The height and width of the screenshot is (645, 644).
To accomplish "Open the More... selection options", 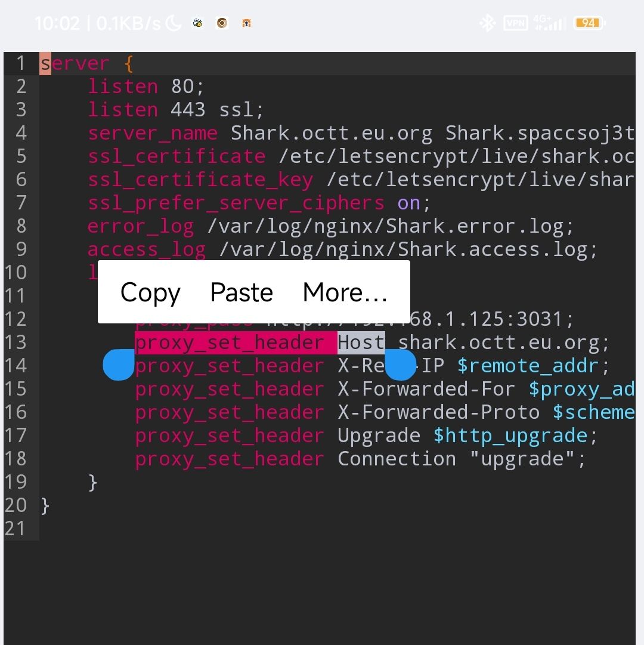I will [345, 292].
